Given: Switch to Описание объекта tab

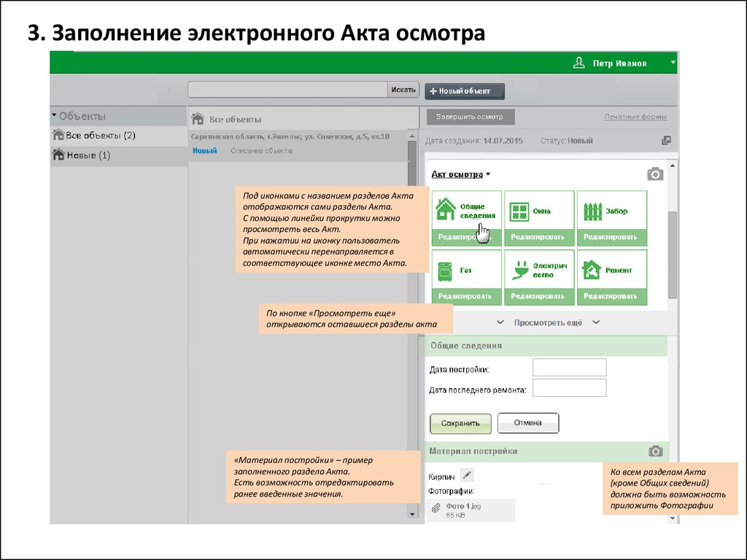Looking at the screenshot, I should tap(261, 151).
